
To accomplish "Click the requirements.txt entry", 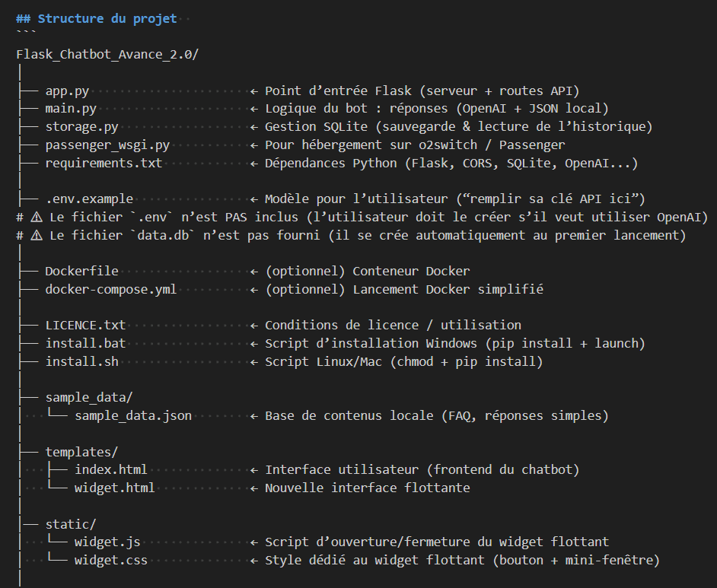I will click(104, 163).
